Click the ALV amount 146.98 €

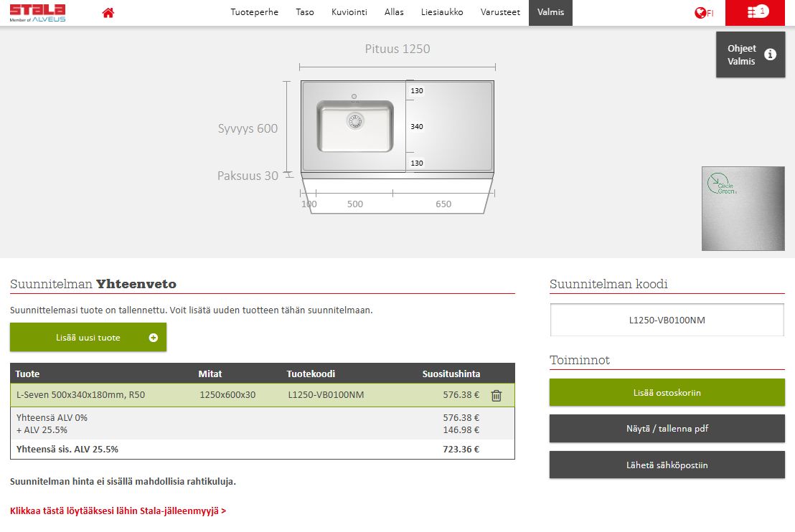461,429
